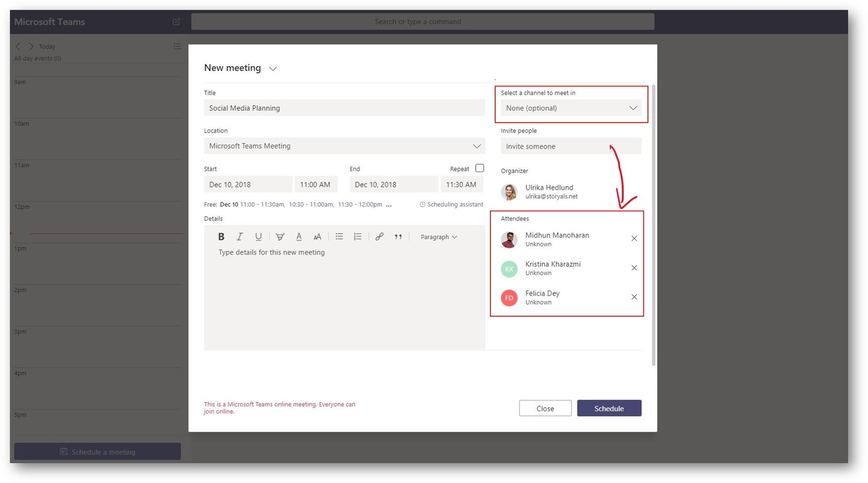Click the Invite someone field

pos(571,146)
